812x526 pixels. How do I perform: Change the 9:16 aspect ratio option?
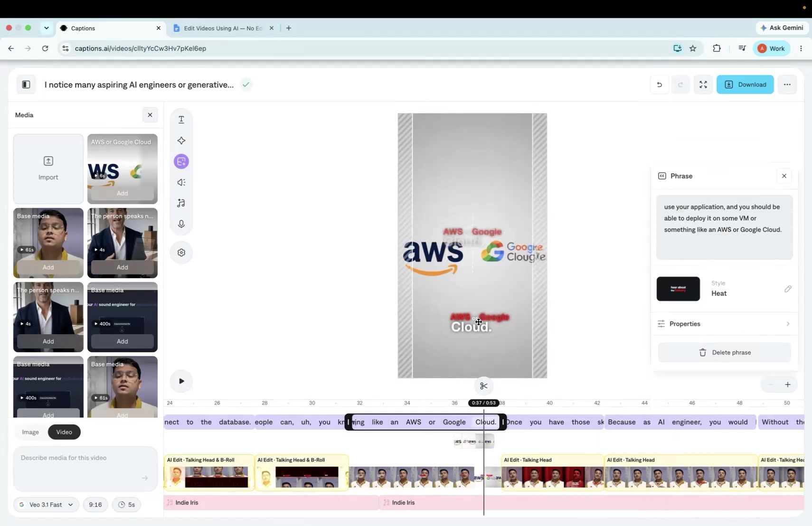[x=95, y=505]
